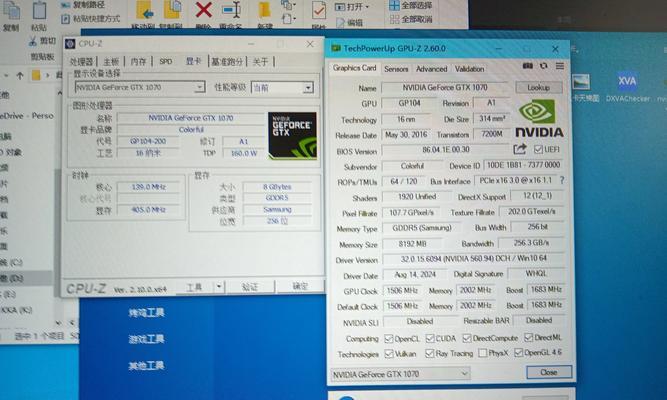The image size is (667, 400).
Task: Click the 工具 button in CPU-Z
Action: click(194, 287)
